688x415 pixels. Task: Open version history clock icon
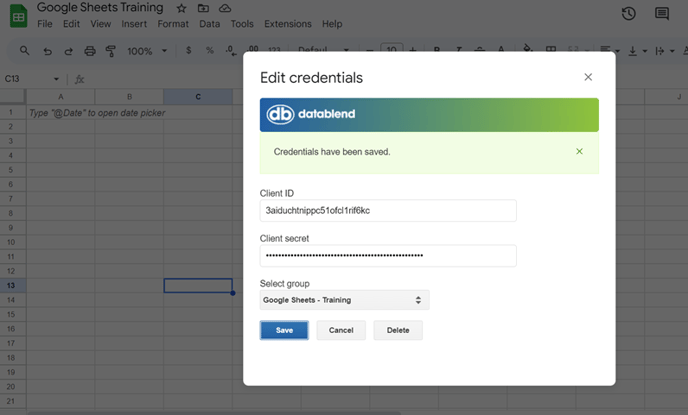(629, 14)
